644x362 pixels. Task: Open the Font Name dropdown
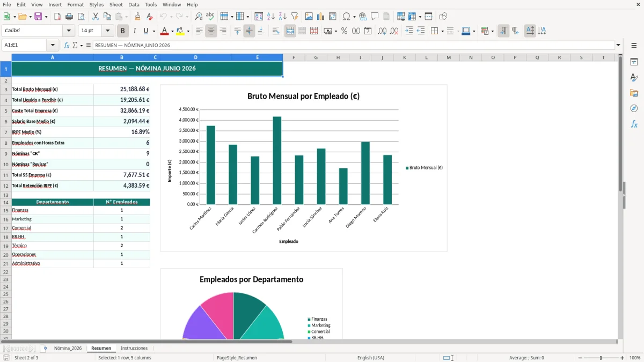(x=69, y=31)
